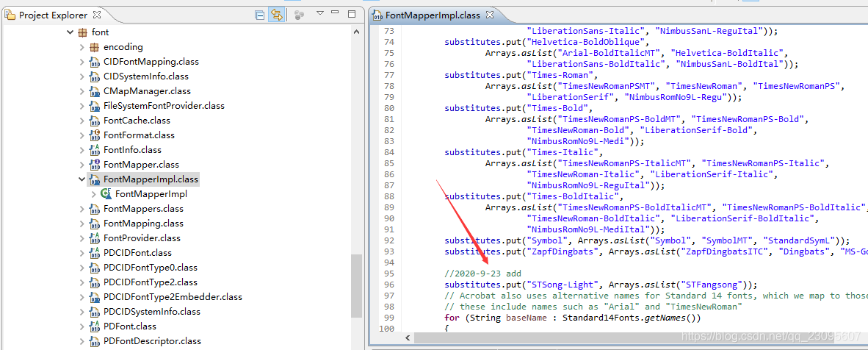Click the FontMapping.class file icon
This screenshot has width=868, height=350.
click(95, 224)
